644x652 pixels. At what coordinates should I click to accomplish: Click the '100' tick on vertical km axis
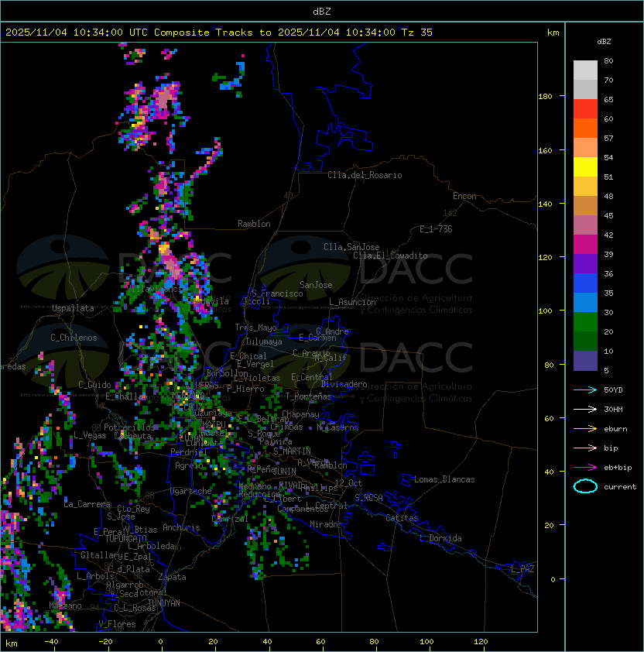[545, 311]
